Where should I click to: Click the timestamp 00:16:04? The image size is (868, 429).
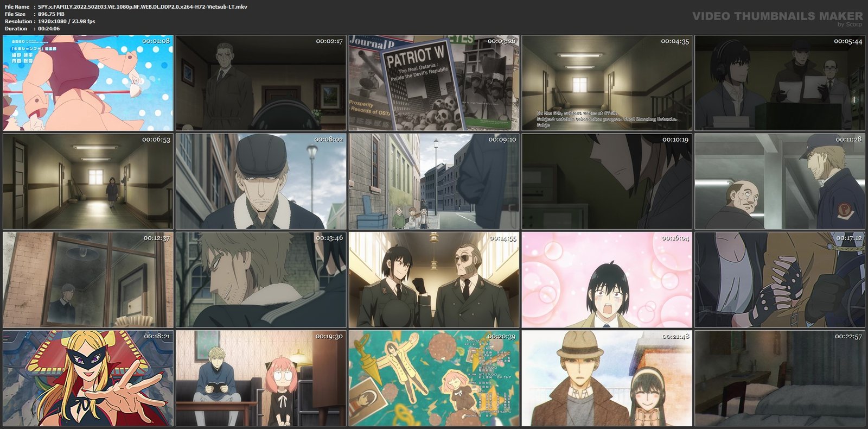click(675, 238)
